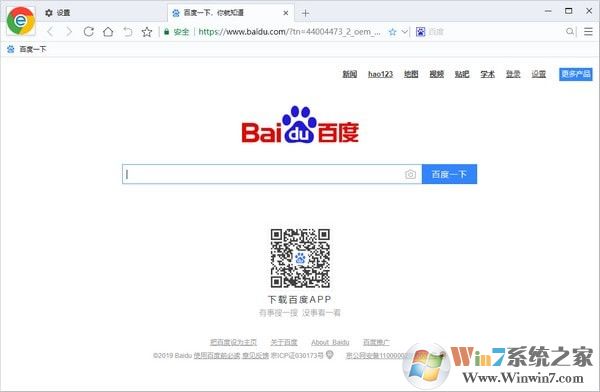This screenshot has width=600, height=392.
Task: Open the 视频 link
Action: [437, 74]
